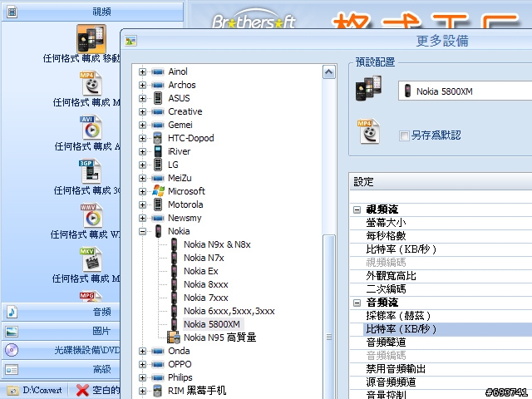Click the Nokia N95 high quality film icon
532x399 pixels.
click(174, 337)
